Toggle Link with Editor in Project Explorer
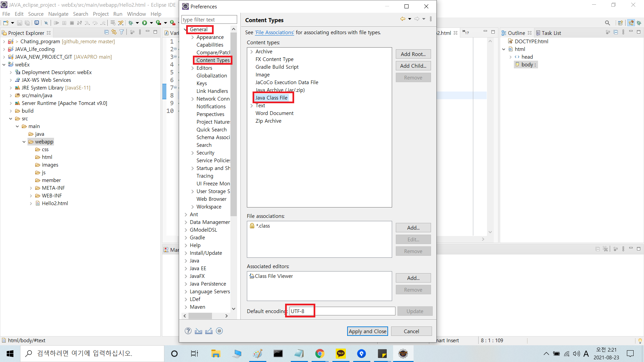Screen dimensions: 644x362 pos(114,32)
